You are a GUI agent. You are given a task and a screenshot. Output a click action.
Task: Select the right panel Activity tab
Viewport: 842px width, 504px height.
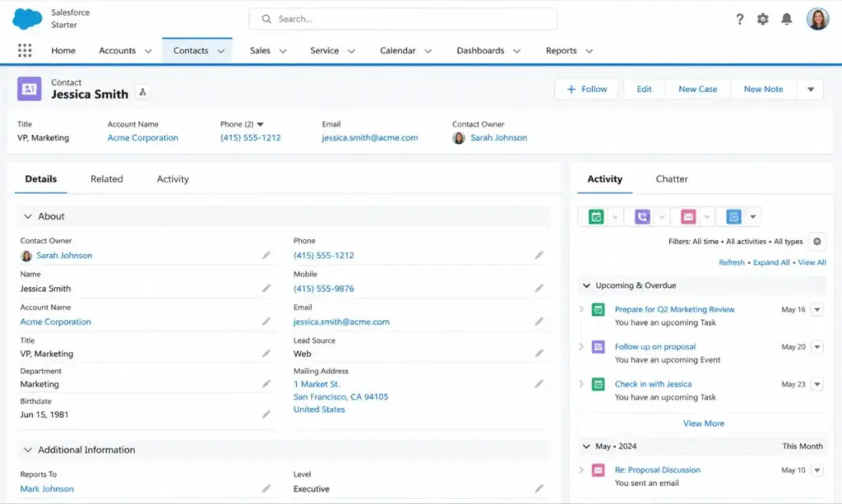604,178
